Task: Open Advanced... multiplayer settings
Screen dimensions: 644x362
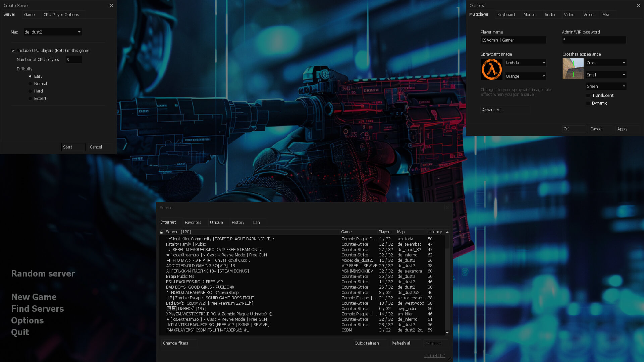Action: [x=505, y=110]
